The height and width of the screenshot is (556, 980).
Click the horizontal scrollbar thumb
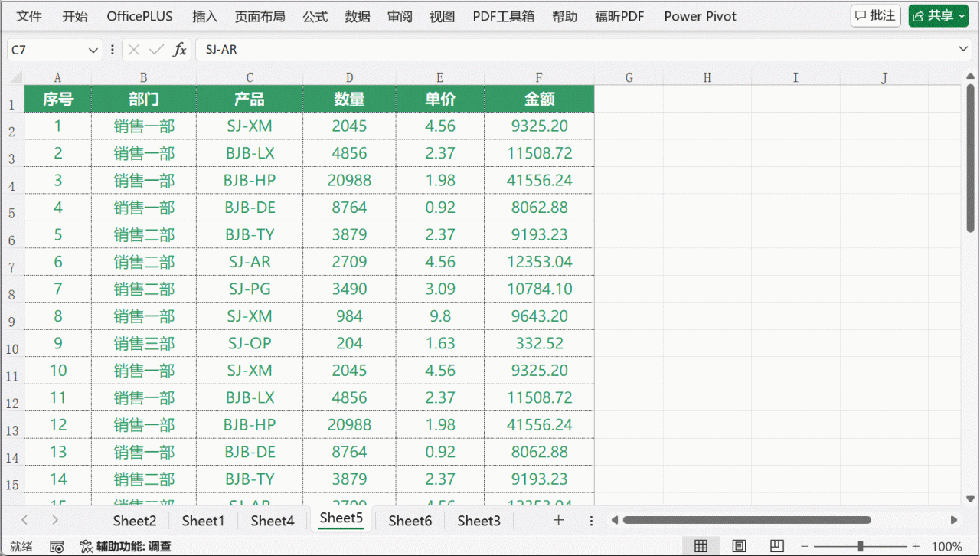(x=746, y=520)
